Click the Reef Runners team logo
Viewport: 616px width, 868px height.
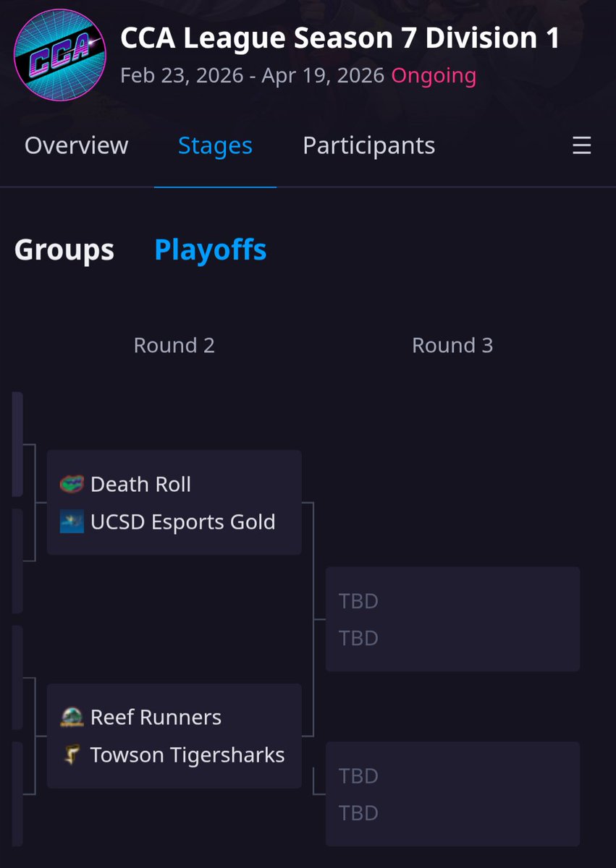click(72, 717)
